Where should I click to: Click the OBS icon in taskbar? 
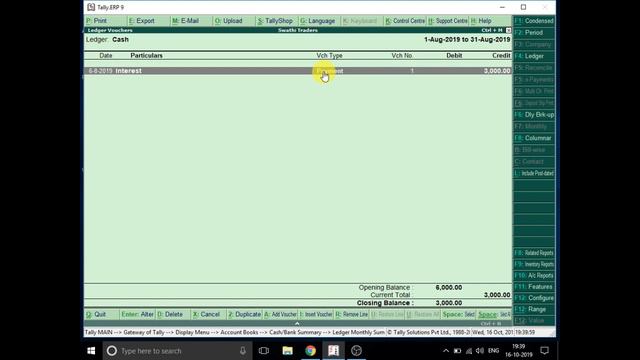356,351
